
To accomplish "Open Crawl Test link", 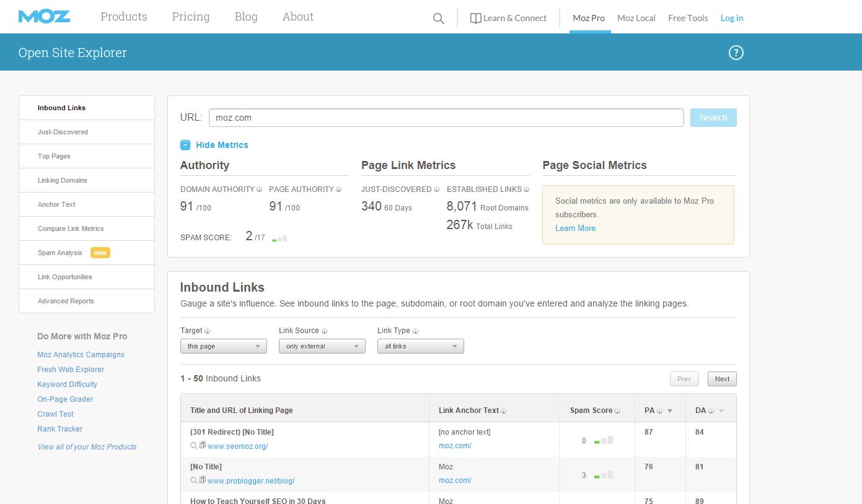I will click(55, 414).
